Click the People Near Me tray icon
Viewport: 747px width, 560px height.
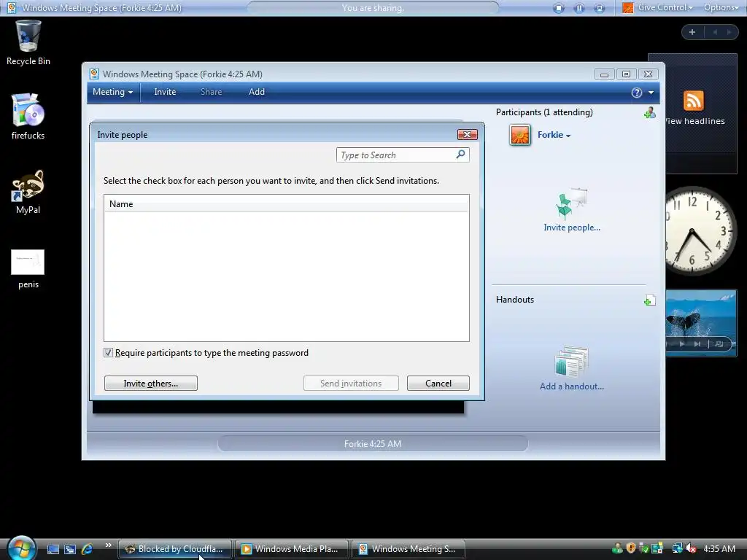tap(617, 548)
